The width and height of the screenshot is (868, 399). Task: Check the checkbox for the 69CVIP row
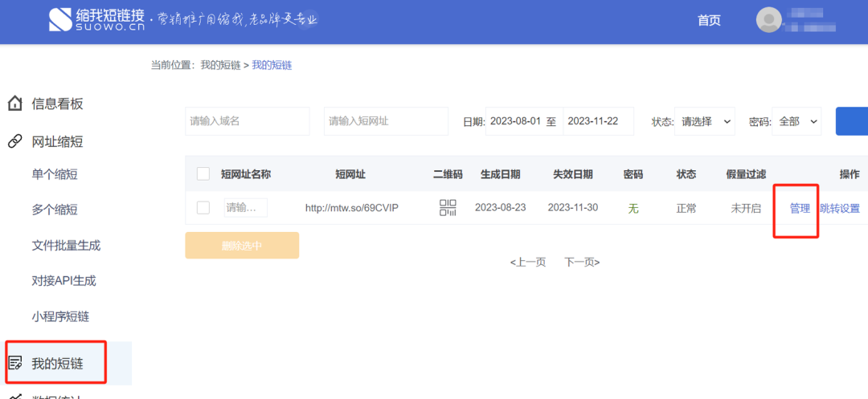point(203,208)
